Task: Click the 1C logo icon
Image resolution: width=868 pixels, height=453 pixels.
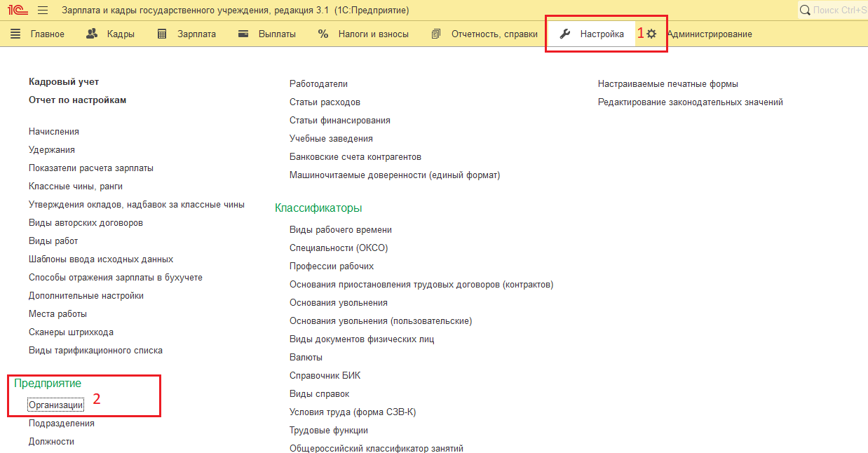Action: (18, 11)
